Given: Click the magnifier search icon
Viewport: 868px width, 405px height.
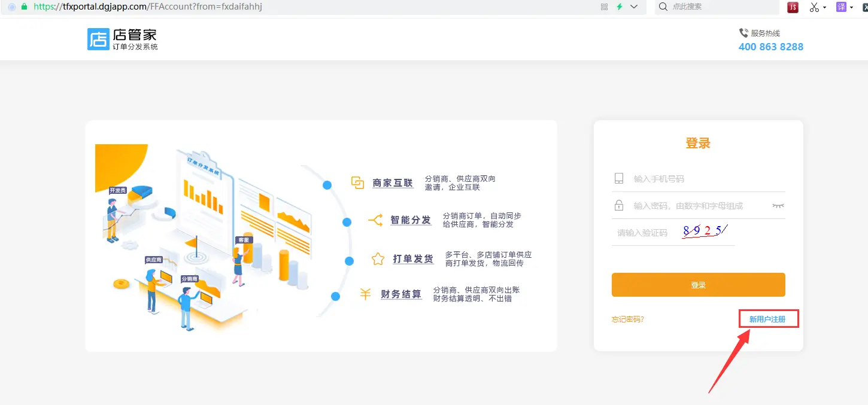Looking at the screenshot, I should point(663,7).
